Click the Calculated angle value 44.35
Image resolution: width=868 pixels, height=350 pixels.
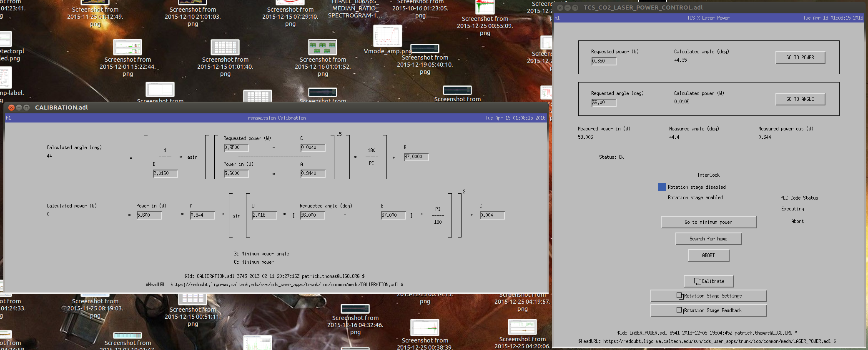(x=680, y=60)
